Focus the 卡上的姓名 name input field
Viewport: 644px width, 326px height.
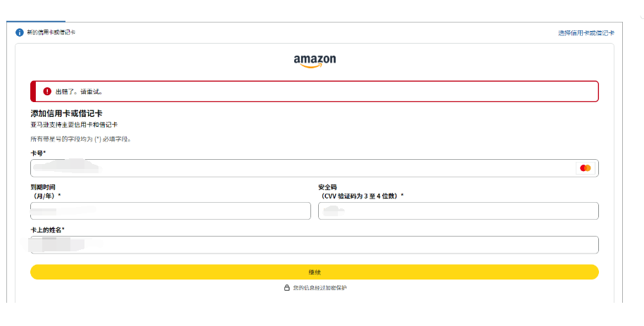[x=314, y=245]
